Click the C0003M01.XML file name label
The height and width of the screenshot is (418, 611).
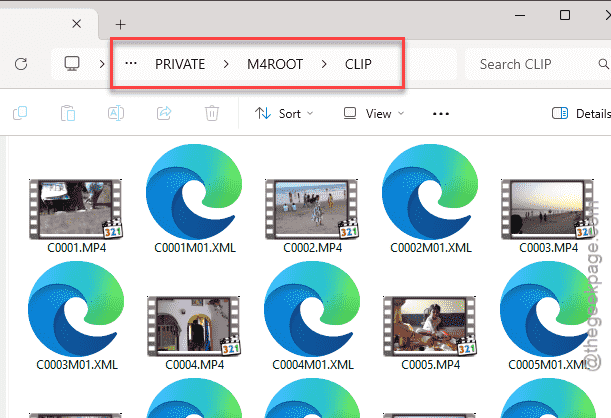[x=77, y=365]
